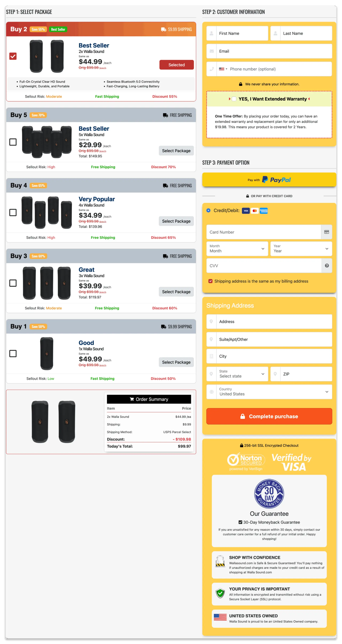Screen dimensions: 342x644
Task: Click Select Package for 3x Walla Sound
Action: 176,292
